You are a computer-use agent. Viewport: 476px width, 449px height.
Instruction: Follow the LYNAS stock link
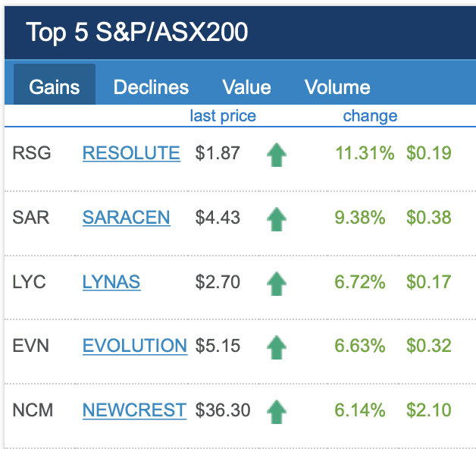coord(111,282)
